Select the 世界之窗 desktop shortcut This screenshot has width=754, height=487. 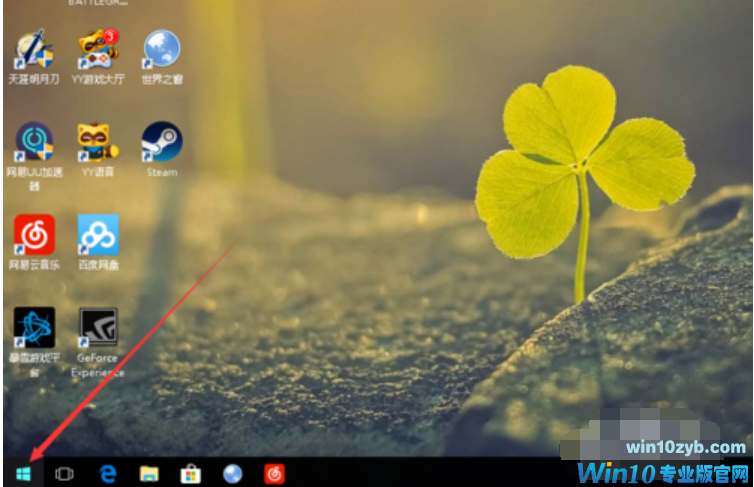[x=161, y=51]
